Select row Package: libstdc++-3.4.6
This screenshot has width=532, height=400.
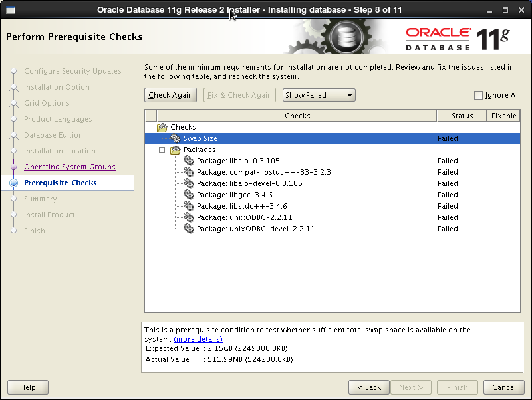point(332,206)
